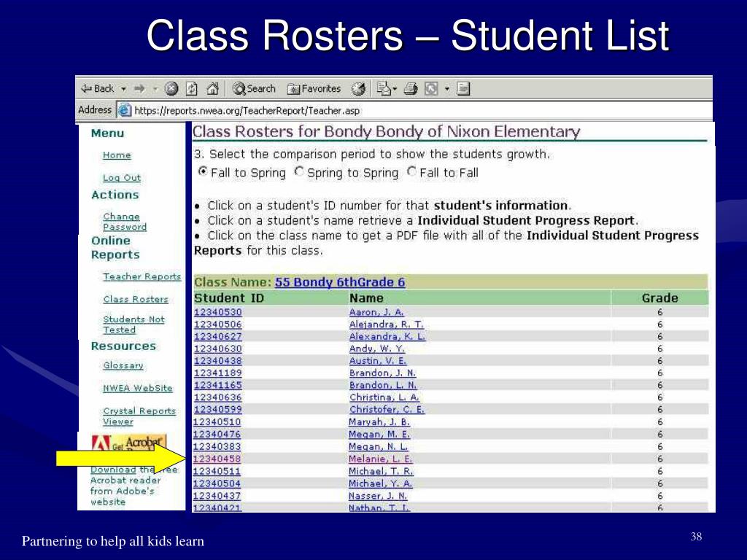Open the Edit icon dropdown arrow
This screenshot has height=560, width=747.
click(x=447, y=89)
